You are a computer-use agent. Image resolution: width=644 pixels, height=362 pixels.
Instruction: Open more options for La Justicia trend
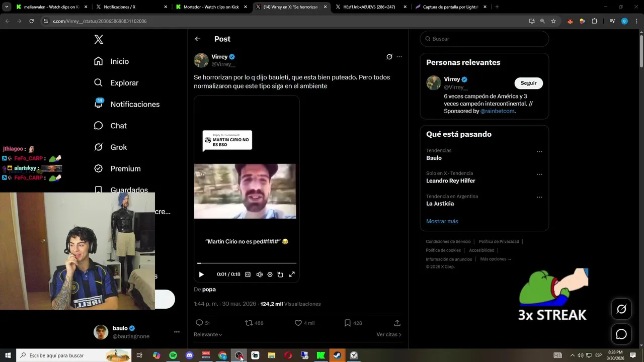pos(539,197)
